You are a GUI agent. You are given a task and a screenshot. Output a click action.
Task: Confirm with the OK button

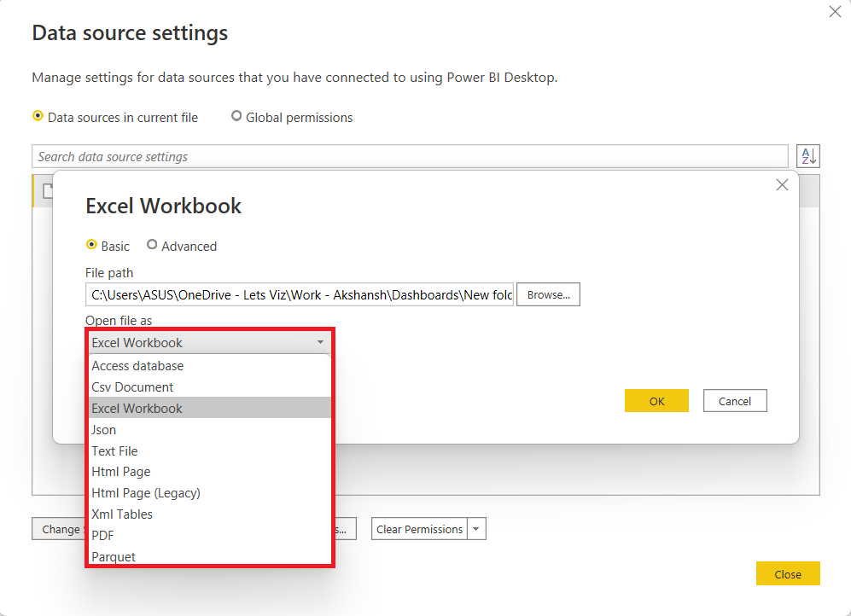click(x=656, y=400)
